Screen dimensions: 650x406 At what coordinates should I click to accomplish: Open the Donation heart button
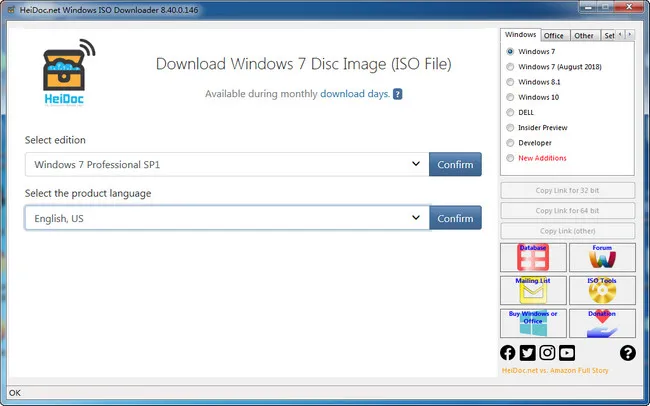pyautogui.click(x=602, y=323)
